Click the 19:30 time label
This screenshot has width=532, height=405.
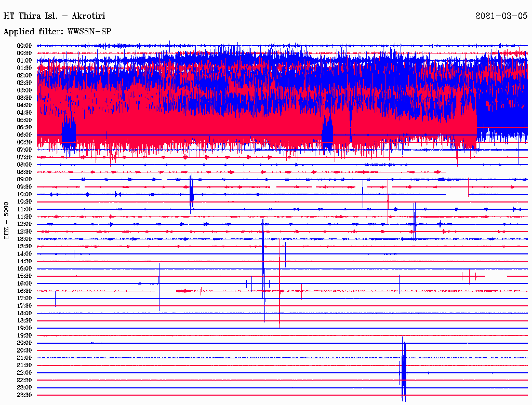[24, 335]
